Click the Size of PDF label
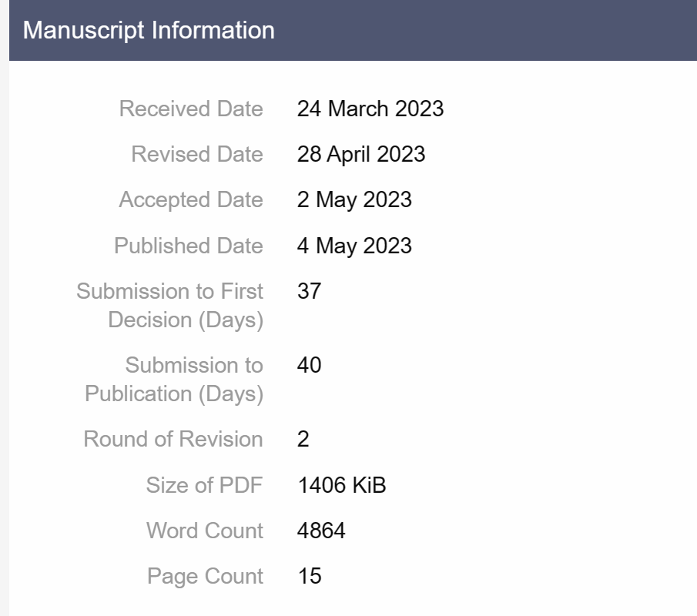The image size is (697, 616). tap(204, 485)
